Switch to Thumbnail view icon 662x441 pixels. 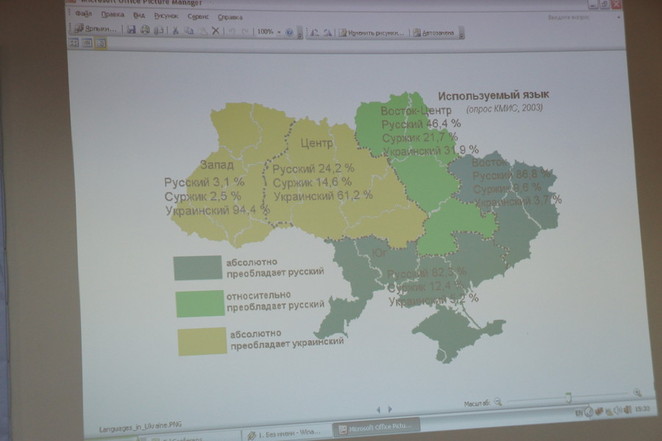75,43
